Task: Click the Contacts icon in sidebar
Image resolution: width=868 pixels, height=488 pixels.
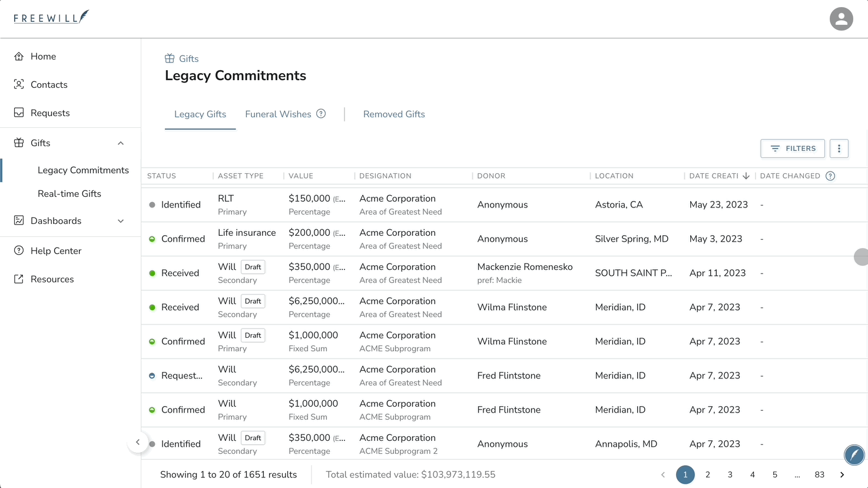Action: click(x=19, y=85)
